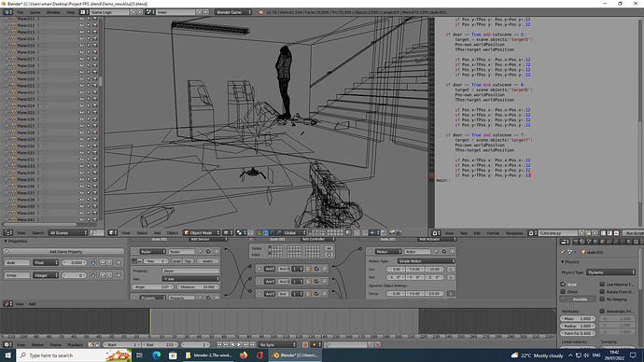Click the Jump to Start playback button

219,345
